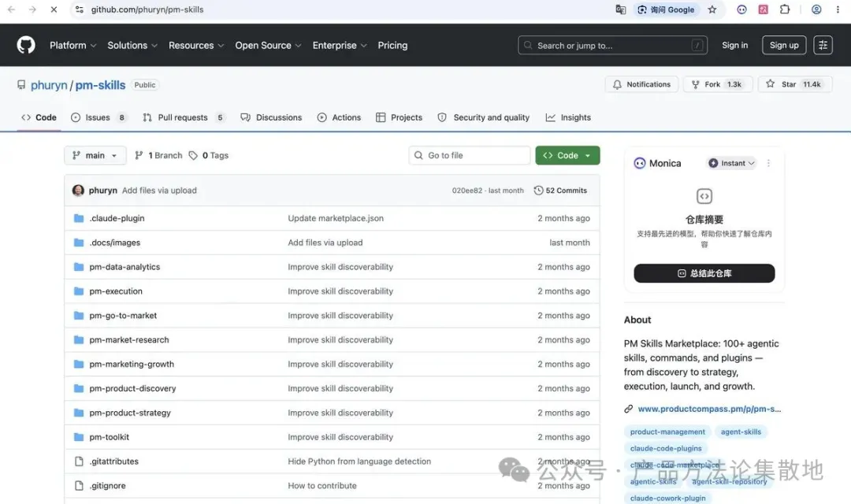
Task: Open the main branch selector
Action: pos(95,155)
